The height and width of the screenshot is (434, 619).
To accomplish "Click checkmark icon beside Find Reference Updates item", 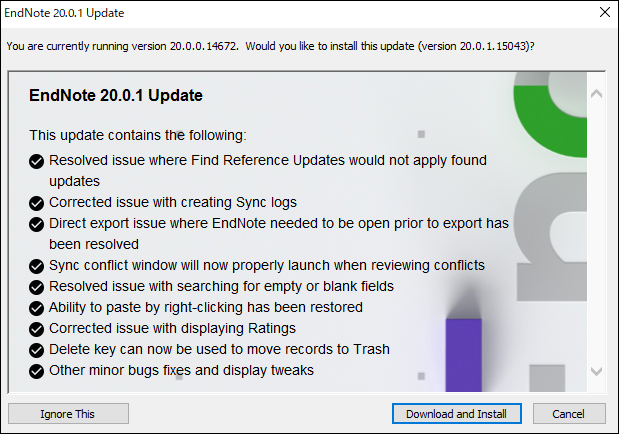I will pyautogui.click(x=36, y=160).
